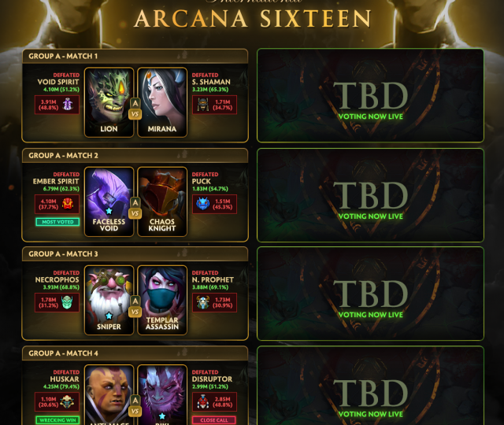Click the defeated Void Spirit icon

point(68,105)
